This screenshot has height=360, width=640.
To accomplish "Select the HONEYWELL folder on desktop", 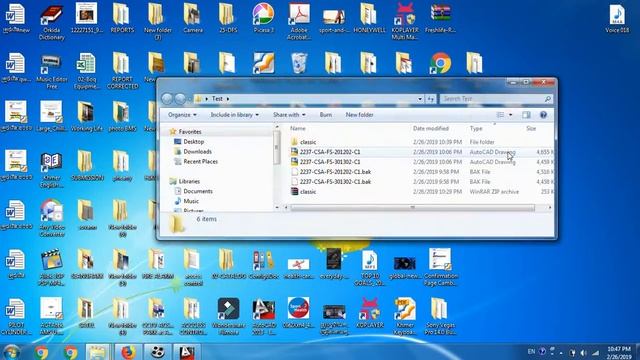I will tap(369, 18).
